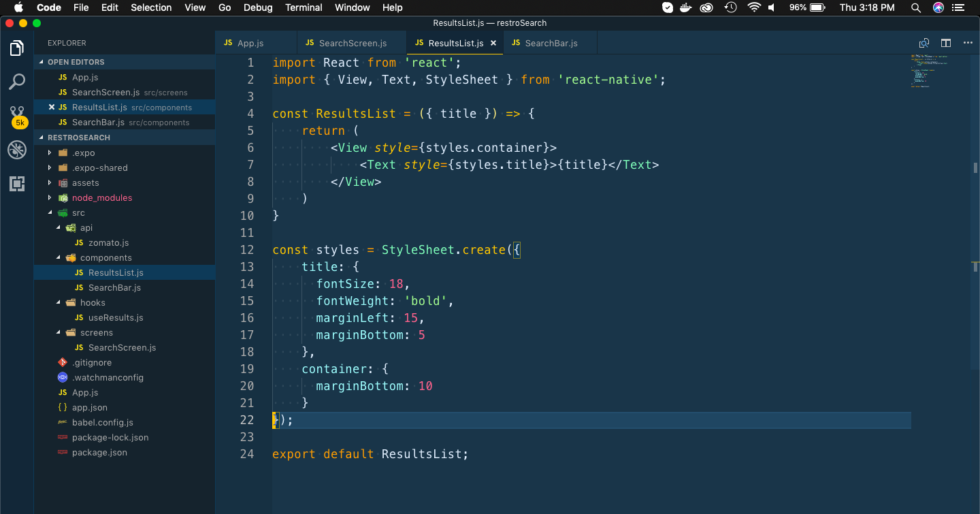Open SearchBar.js in Open Editors list

pos(125,122)
